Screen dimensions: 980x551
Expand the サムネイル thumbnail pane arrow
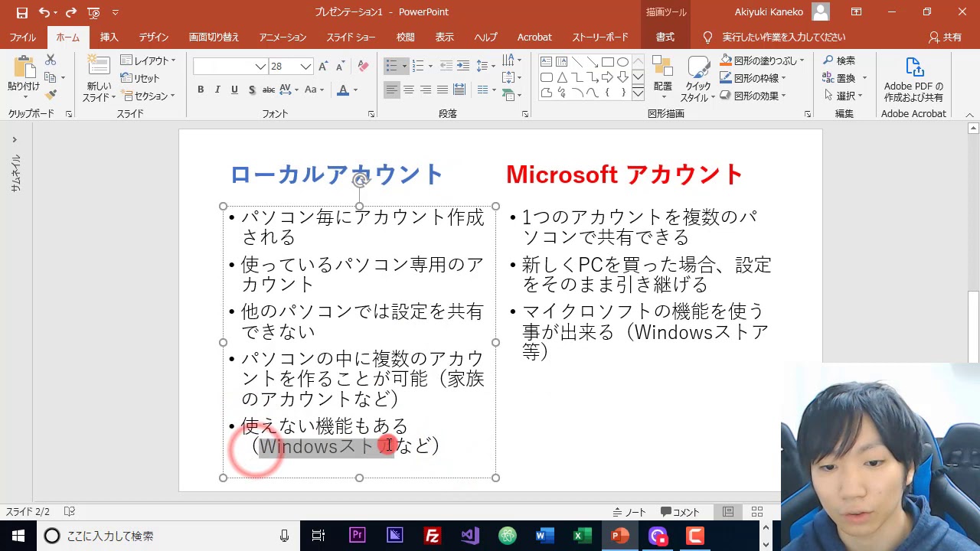14,140
